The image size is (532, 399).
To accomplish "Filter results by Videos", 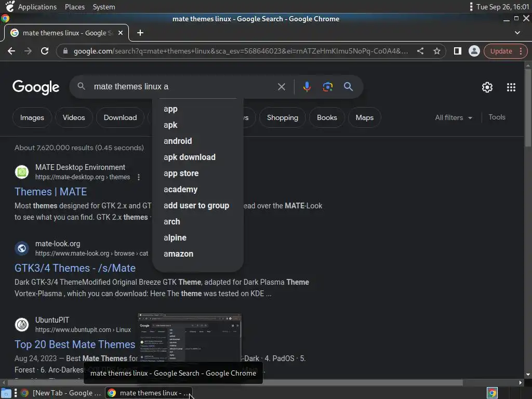I will tap(74, 118).
